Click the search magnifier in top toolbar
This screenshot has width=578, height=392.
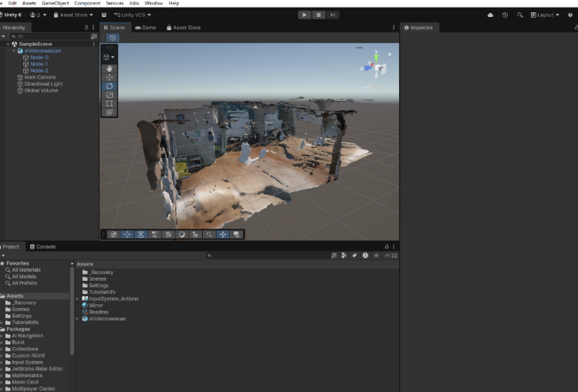pyautogui.click(x=520, y=15)
